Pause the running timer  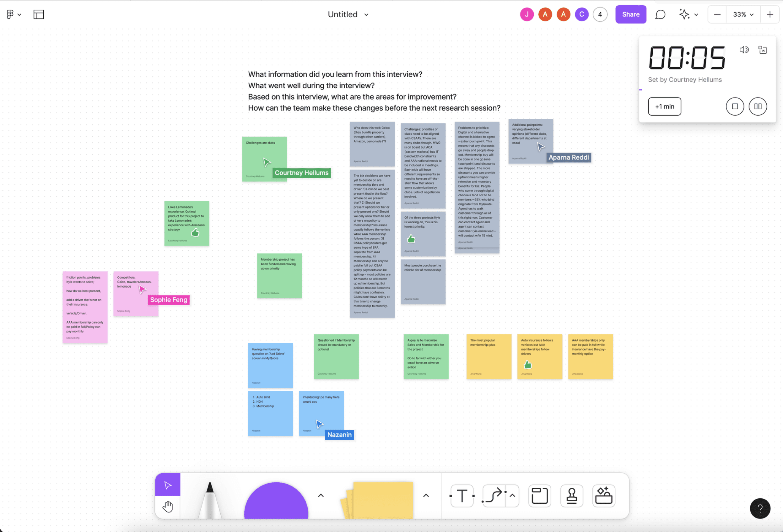coord(758,106)
